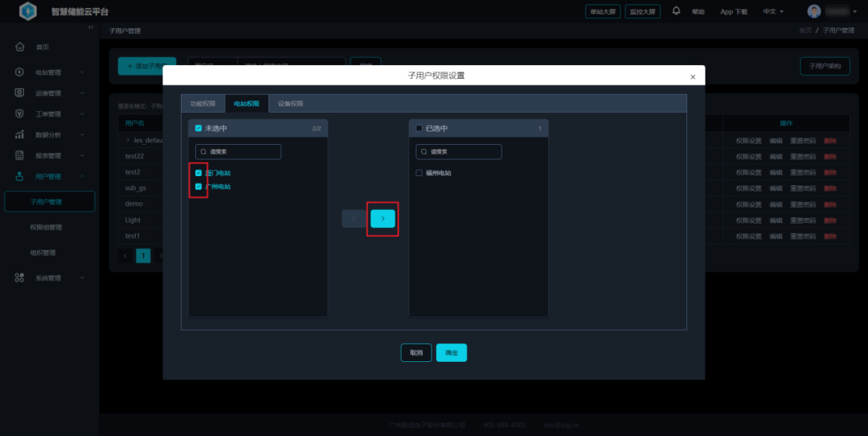Open the 中文 language dropdown
The height and width of the screenshot is (436, 868).
click(x=773, y=11)
